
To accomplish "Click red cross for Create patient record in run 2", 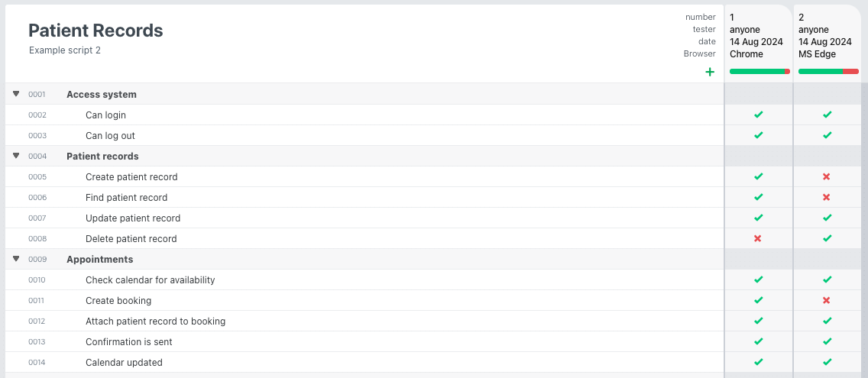I will pyautogui.click(x=827, y=177).
